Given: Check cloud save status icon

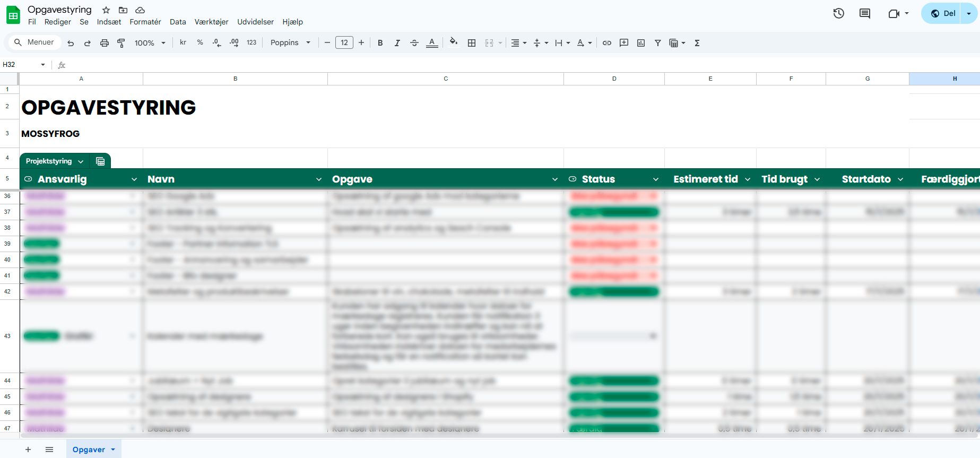Looking at the screenshot, I should point(140,10).
